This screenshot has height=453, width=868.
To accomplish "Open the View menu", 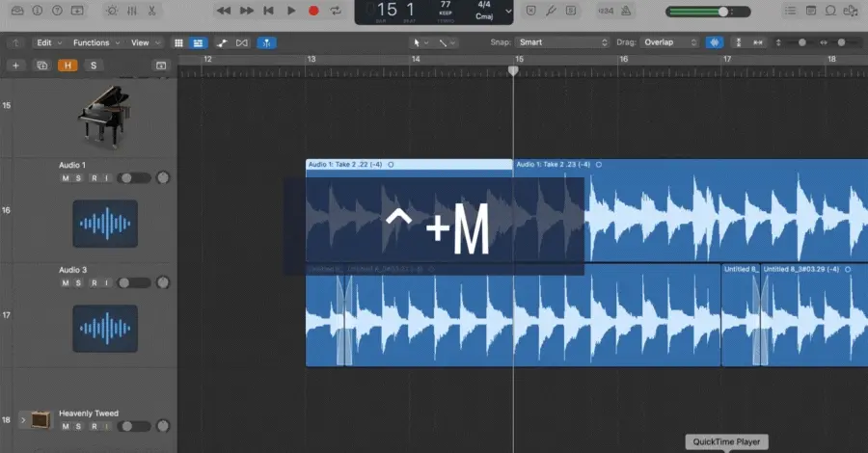I will (146, 42).
